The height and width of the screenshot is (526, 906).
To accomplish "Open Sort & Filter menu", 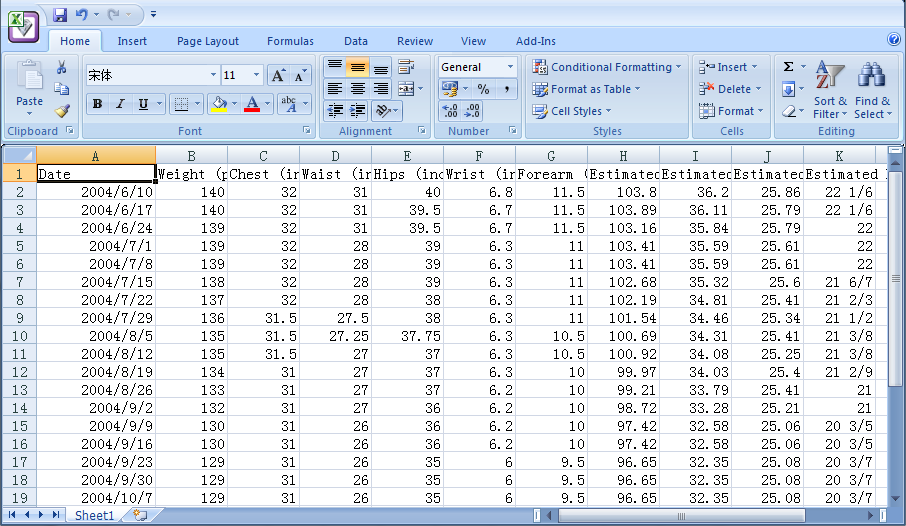I will (830, 89).
